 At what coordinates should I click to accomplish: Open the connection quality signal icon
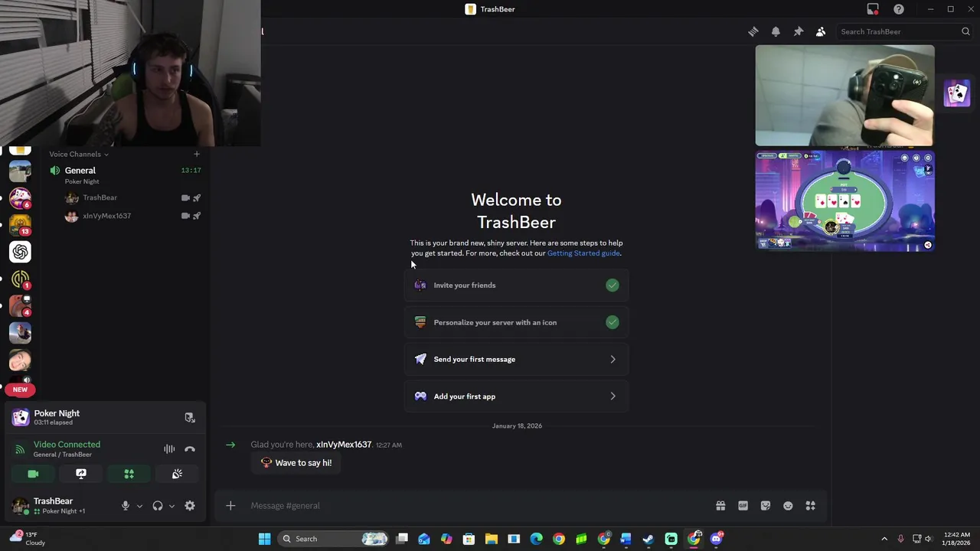click(x=20, y=449)
